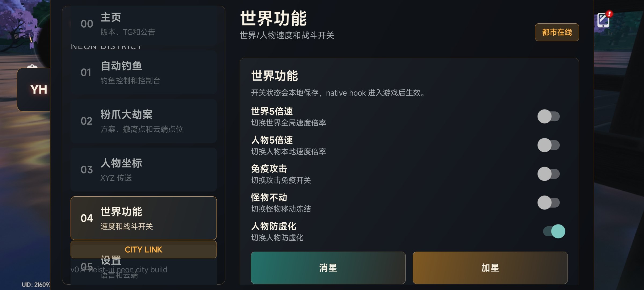
Task: Click the 都市在线 status badge
Action: (557, 32)
